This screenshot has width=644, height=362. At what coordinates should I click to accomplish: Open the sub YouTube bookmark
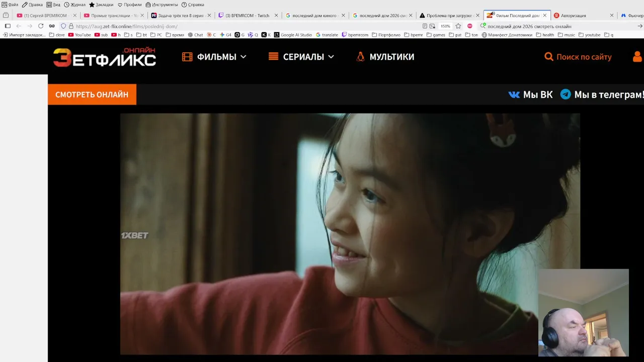tap(101, 35)
